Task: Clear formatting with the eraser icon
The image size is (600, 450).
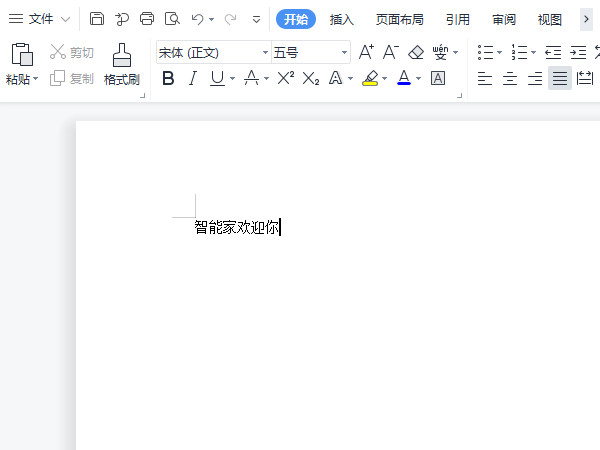Action: tap(416, 52)
